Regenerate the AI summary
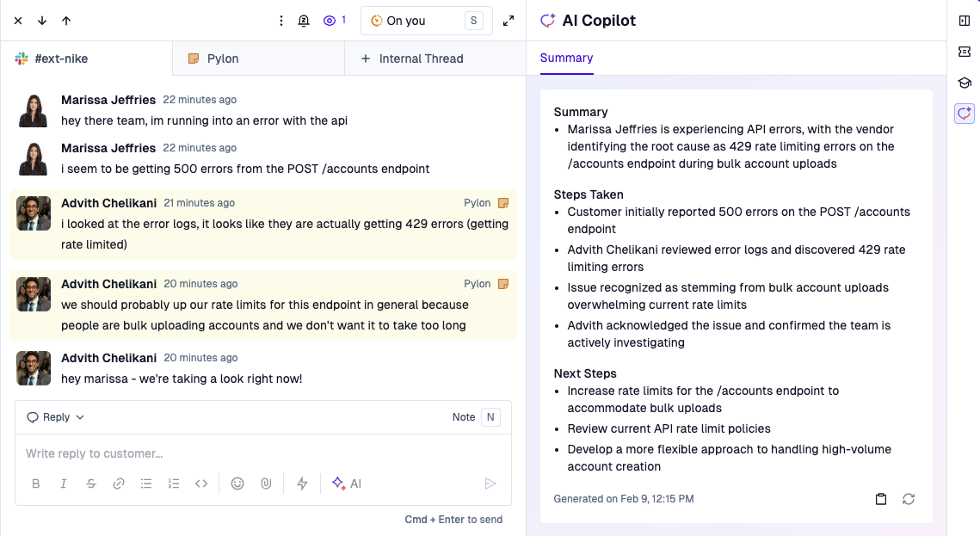Viewport: 980px width, 536px height. click(x=908, y=498)
